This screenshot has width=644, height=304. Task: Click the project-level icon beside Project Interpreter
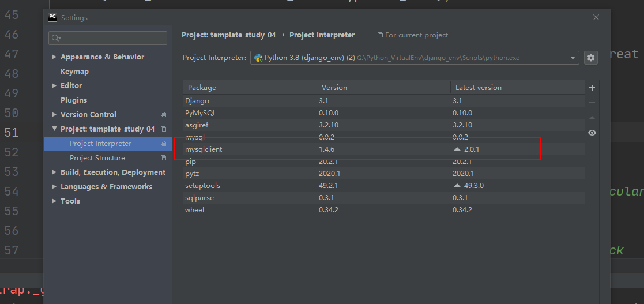(164, 144)
